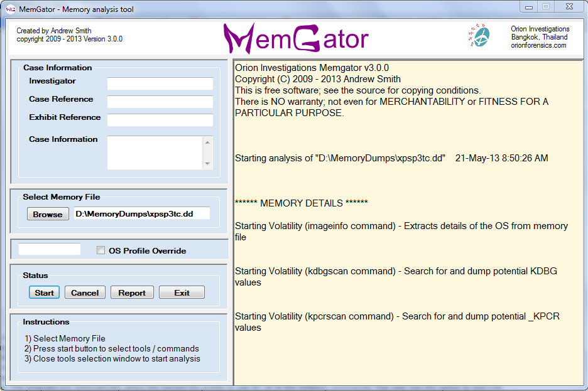This screenshot has height=391, width=588.
Task: Click the Exit button
Action: tap(182, 292)
